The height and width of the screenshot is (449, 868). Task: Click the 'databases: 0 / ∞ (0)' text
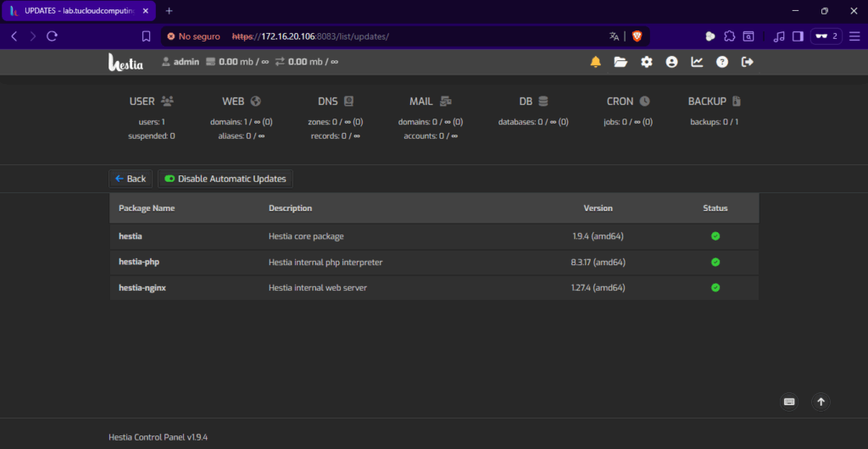point(533,122)
